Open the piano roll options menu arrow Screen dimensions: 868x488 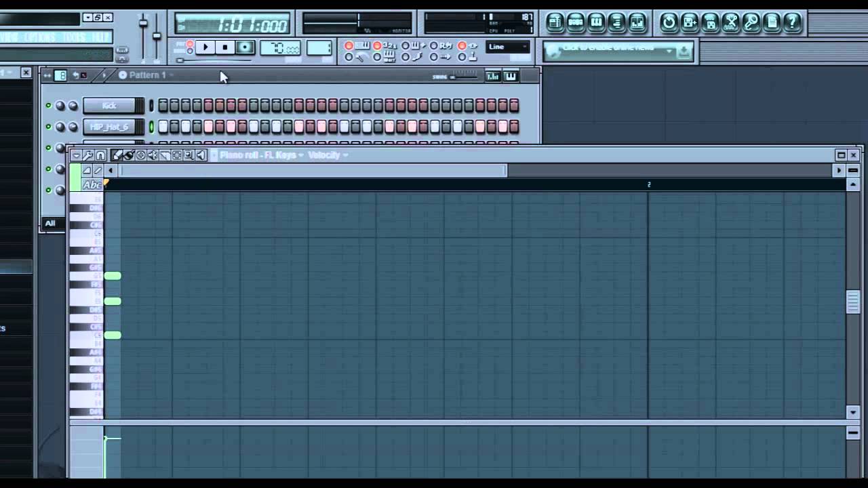[76, 155]
